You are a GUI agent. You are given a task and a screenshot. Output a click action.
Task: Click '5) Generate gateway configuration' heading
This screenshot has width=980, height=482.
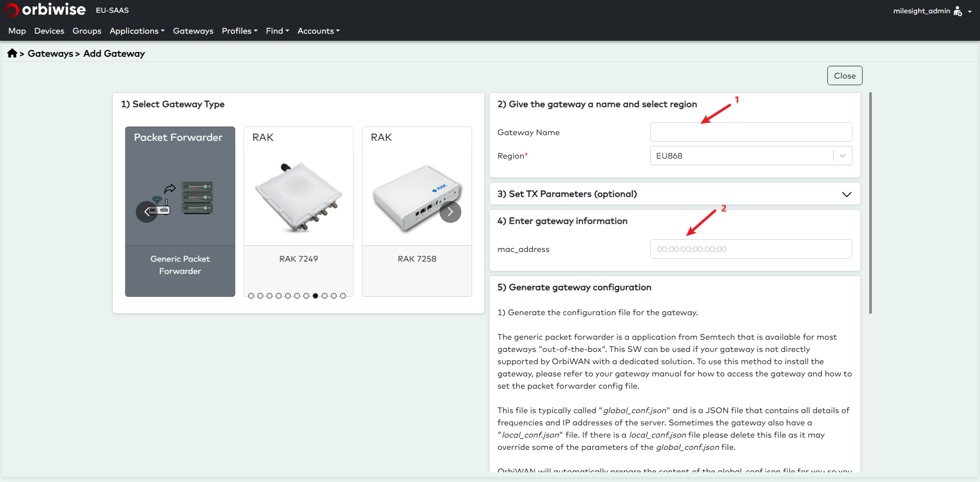[x=574, y=287]
